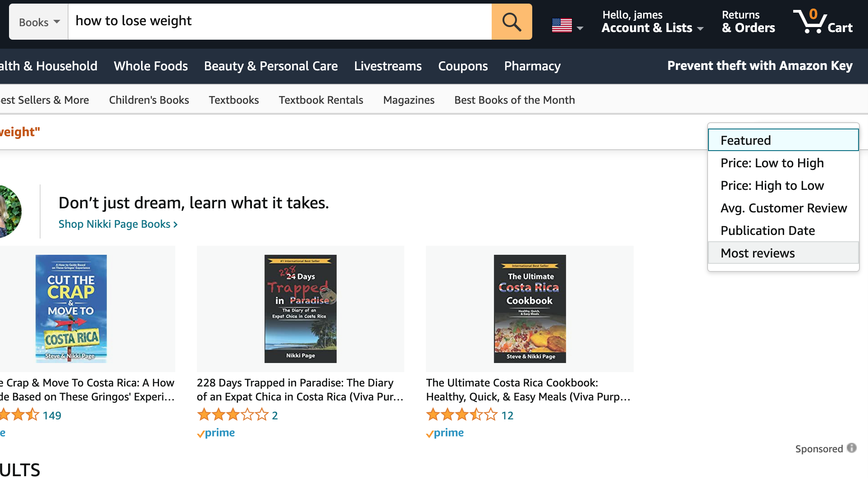This screenshot has width=868, height=478.
Task: Click the Sponsored info icon
Action: point(851,448)
